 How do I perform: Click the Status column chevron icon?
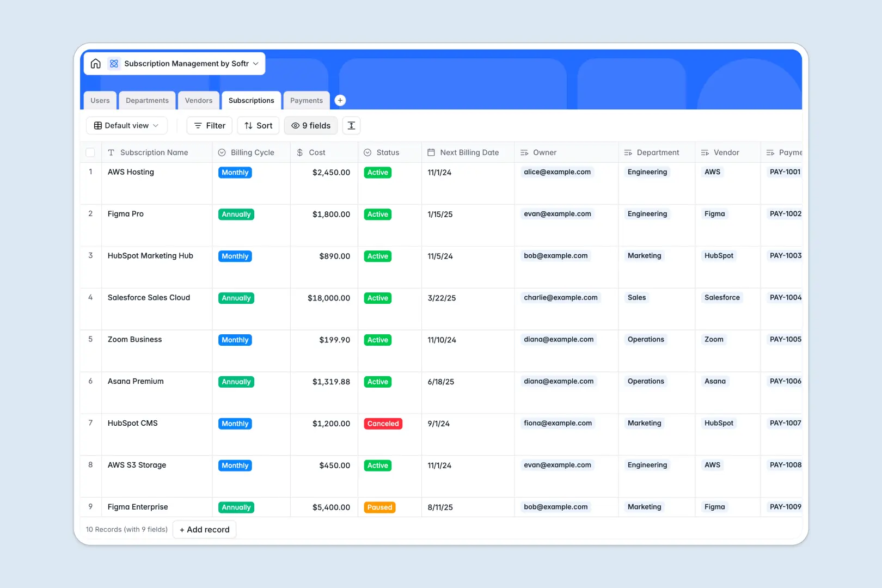pos(368,152)
